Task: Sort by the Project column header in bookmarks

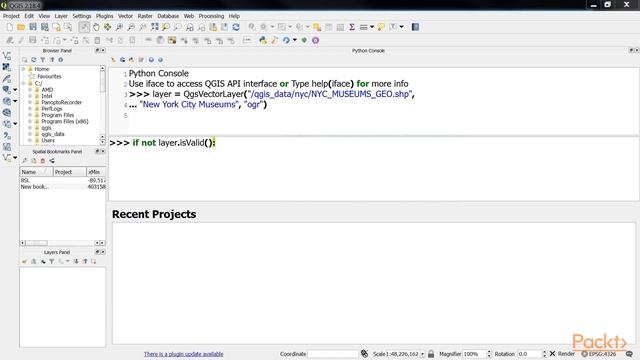Action: [69, 172]
